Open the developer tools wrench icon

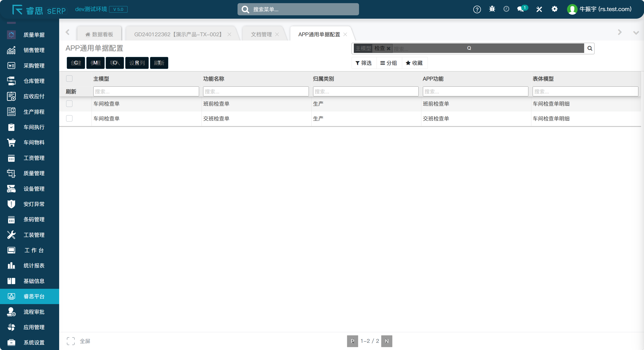(x=539, y=9)
